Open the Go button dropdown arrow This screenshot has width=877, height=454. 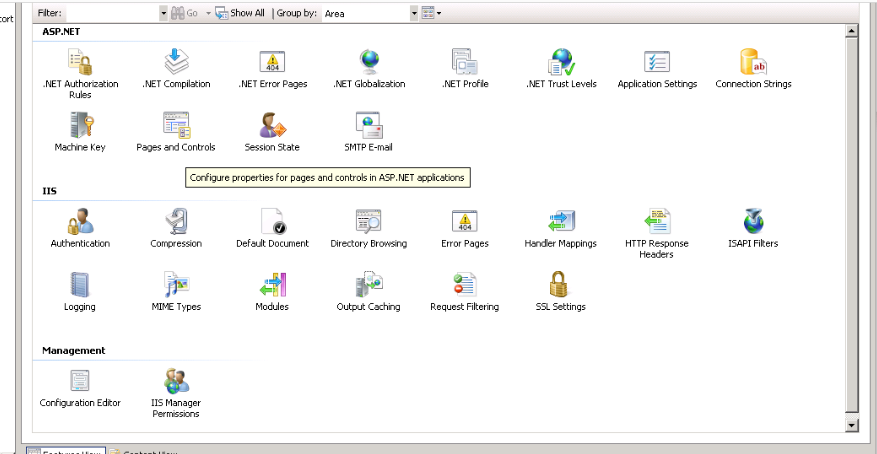[208, 13]
